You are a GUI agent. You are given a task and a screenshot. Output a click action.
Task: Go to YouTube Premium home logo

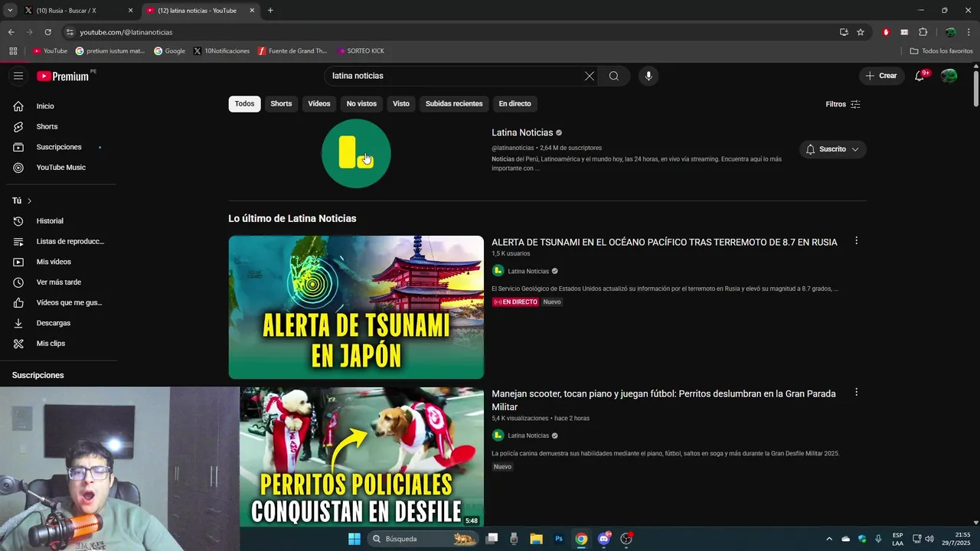pyautogui.click(x=63, y=76)
